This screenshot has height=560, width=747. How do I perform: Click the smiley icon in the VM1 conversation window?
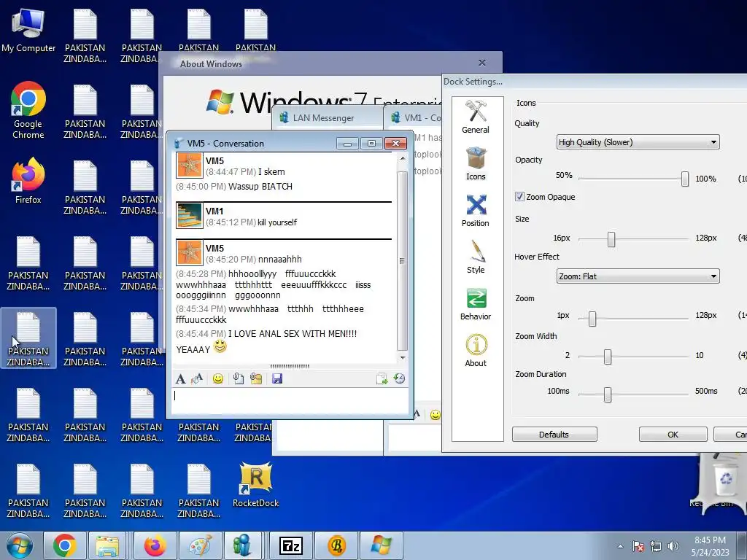tap(435, 415)
